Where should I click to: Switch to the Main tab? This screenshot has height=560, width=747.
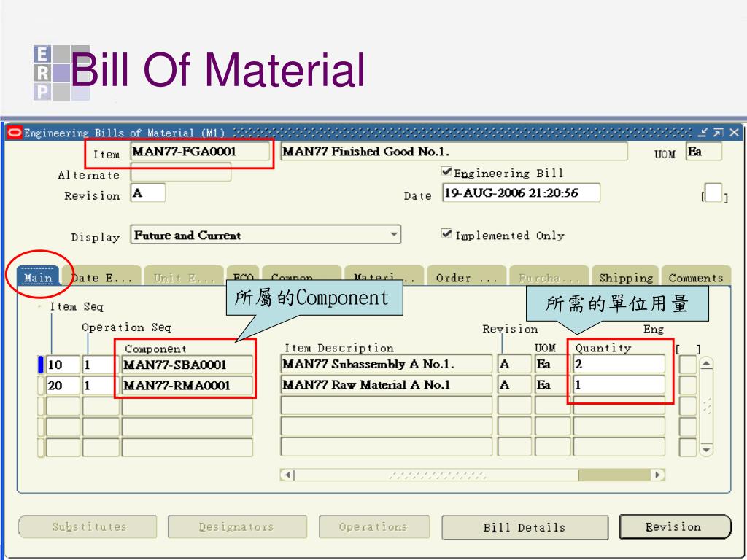click(38, 277)
